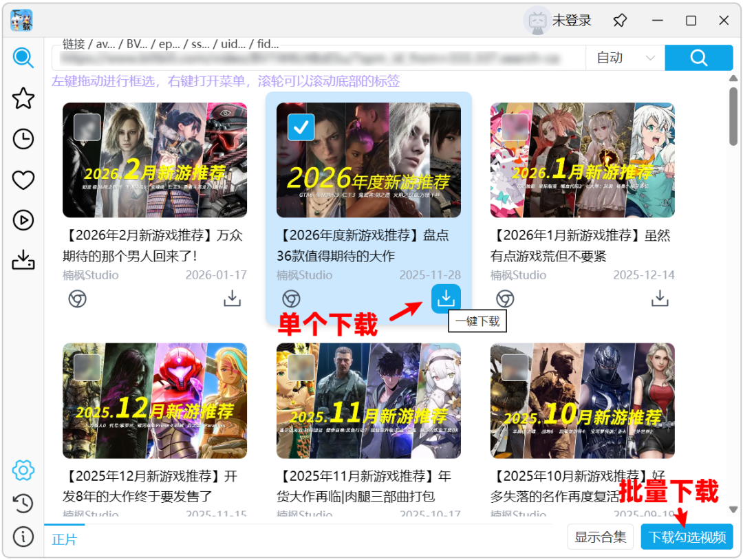Image resolution: width=743 pixels, height=560 pixels.
Task: Open download manager tray icon in sidebar
Action: tap(23, 260)
